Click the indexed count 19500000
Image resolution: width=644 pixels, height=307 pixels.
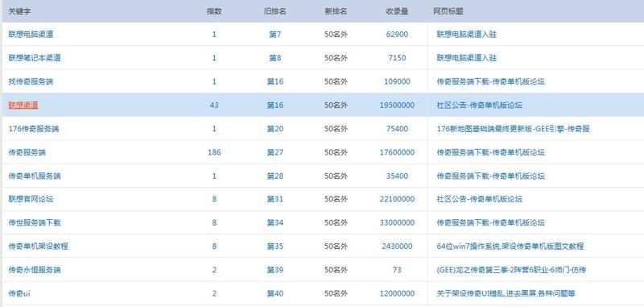pos(397,106)
